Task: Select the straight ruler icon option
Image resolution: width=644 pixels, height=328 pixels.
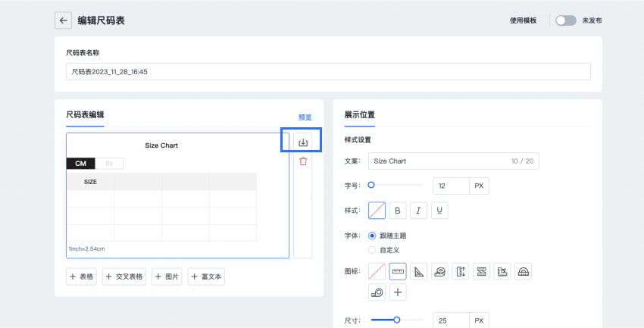Action: click(398, 271)
